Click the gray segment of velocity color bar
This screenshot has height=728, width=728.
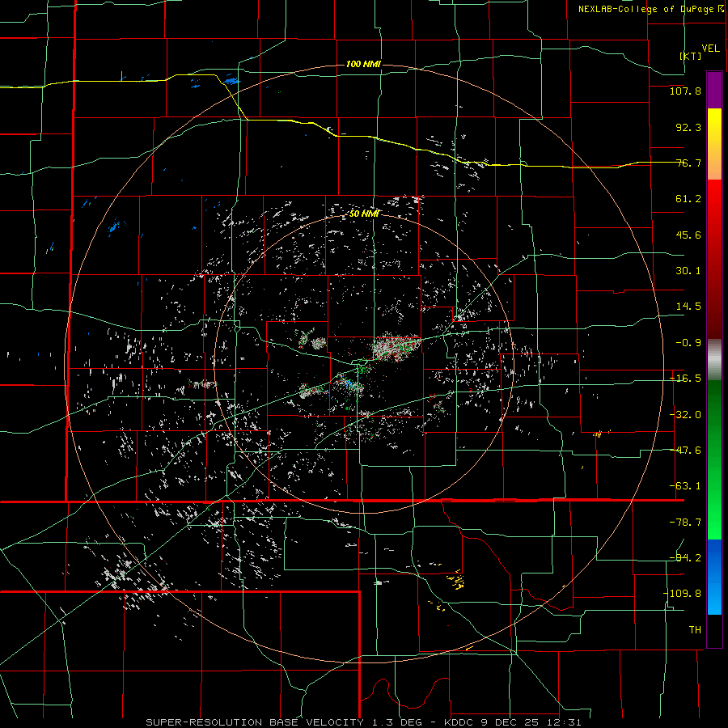(714, 359)
